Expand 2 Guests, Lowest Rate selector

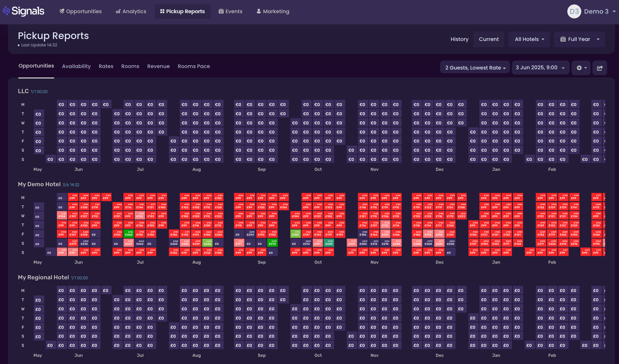tap(475, 68)
